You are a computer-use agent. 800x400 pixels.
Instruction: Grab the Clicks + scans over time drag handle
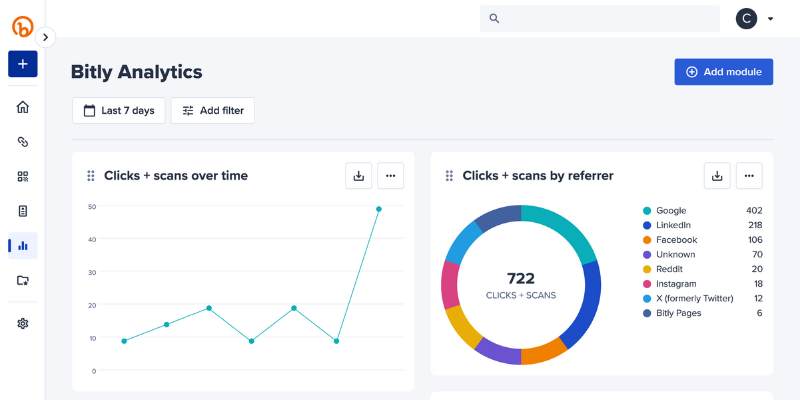point(91,176)
